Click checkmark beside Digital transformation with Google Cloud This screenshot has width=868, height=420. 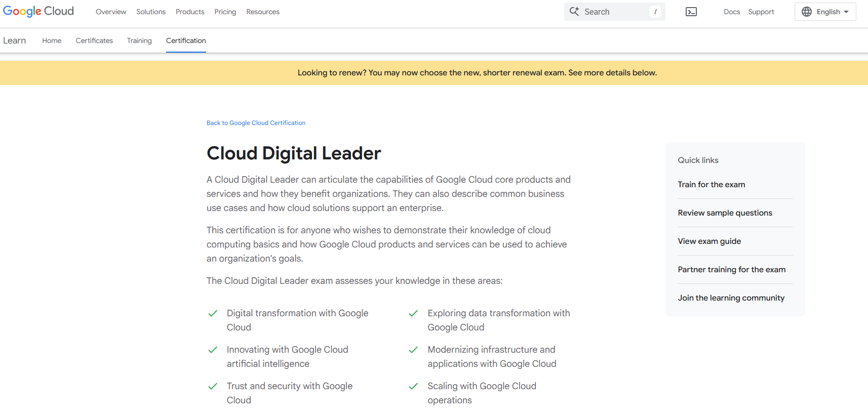pyautogui.click(x=213, y=313)
